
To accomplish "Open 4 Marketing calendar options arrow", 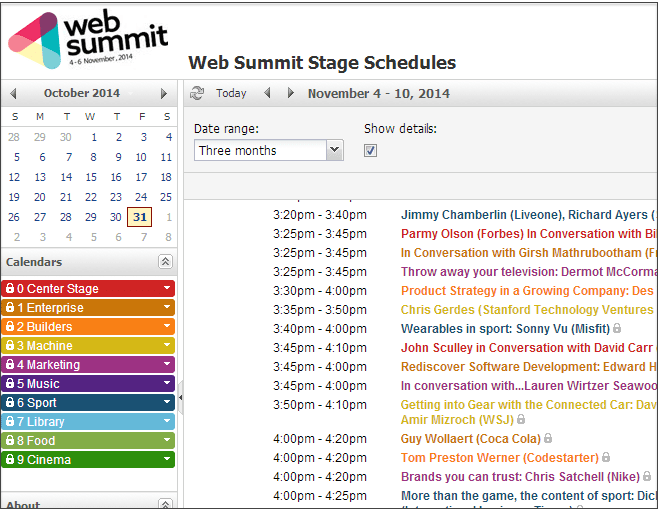I will [x=167, y=364].
